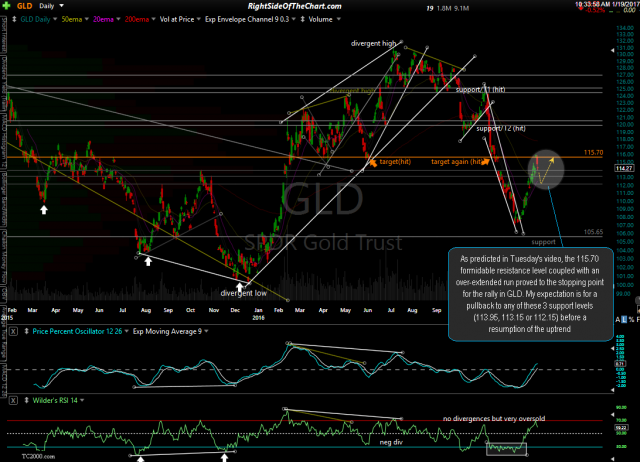Viewport: 640px width, 462px height.
Task: Click the move handle beside Volume
Action: click(303, 19)
